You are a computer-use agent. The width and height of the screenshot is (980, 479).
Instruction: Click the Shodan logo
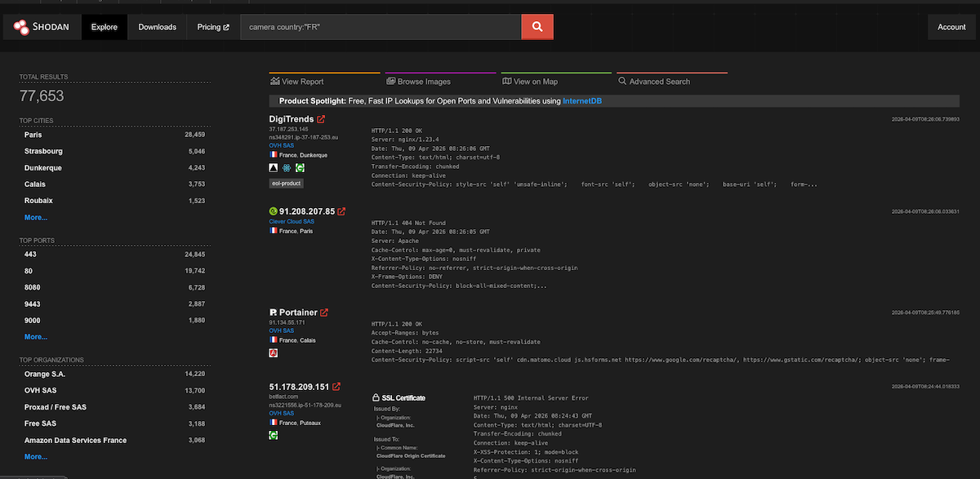coord(41,27)
